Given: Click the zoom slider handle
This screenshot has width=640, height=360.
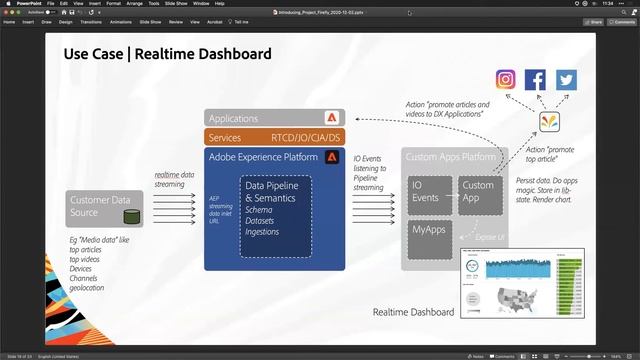Looking at the screenshot, I should pos(589,356).
